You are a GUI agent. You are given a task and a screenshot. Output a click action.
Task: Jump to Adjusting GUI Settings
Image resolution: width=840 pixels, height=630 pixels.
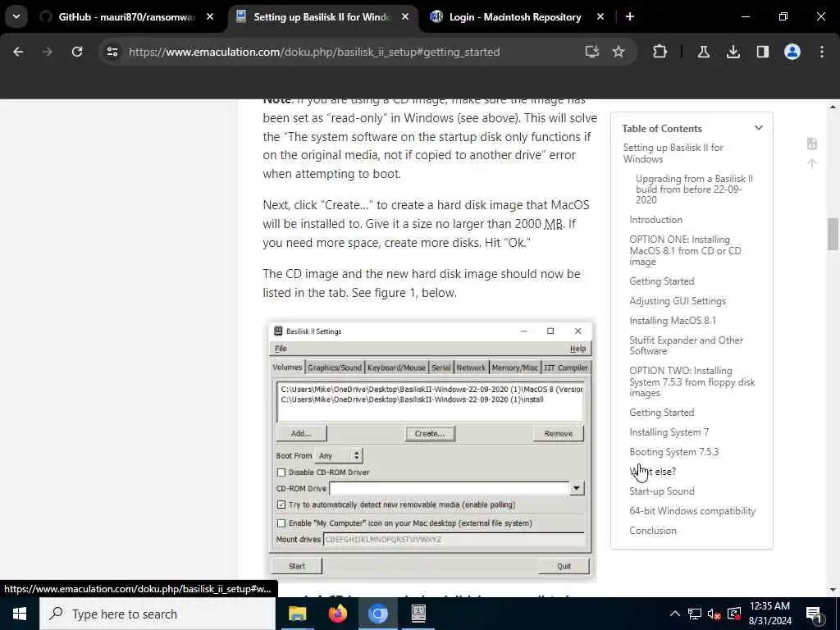point(678,301)
